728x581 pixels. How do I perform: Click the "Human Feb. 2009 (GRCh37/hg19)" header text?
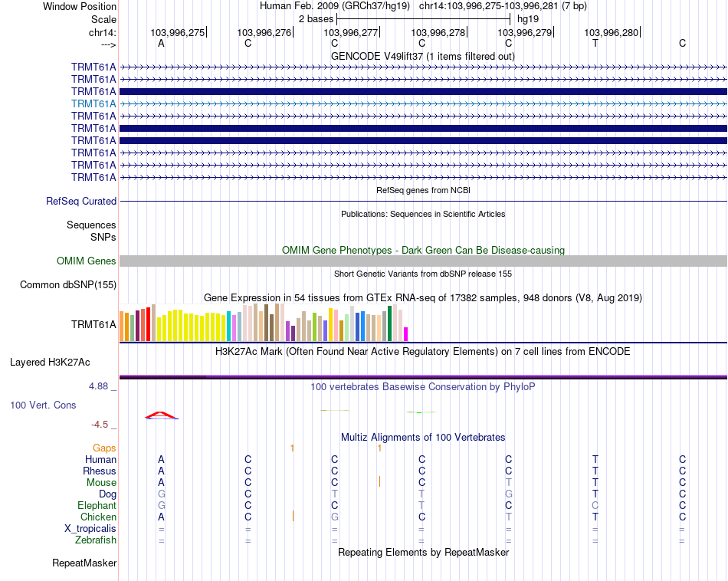point(335,6)
